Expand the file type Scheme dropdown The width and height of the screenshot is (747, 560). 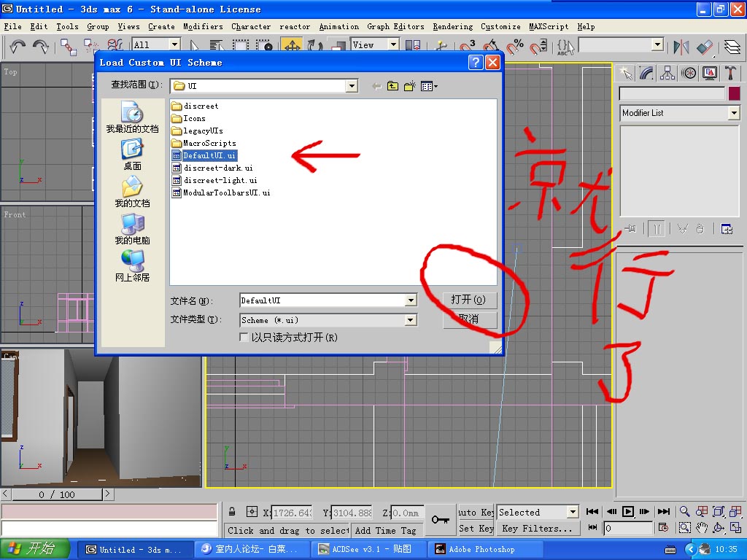(411, 320)
